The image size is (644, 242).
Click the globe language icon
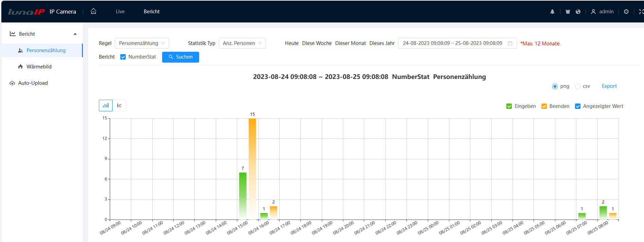[x=578, y=12]
